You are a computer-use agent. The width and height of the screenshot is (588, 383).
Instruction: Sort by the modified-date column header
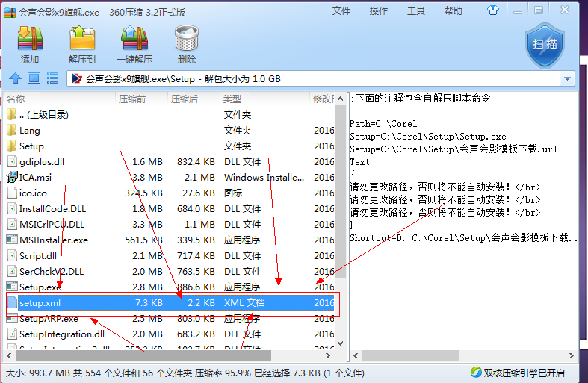[323, 99]
